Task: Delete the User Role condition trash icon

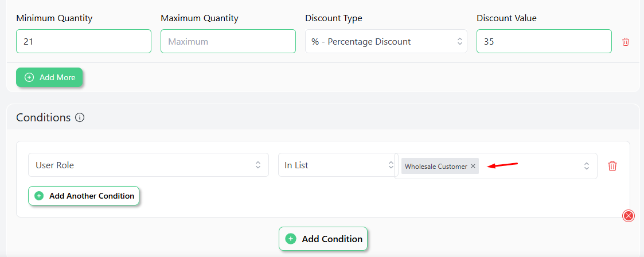Action: click(x=612, y=165)
